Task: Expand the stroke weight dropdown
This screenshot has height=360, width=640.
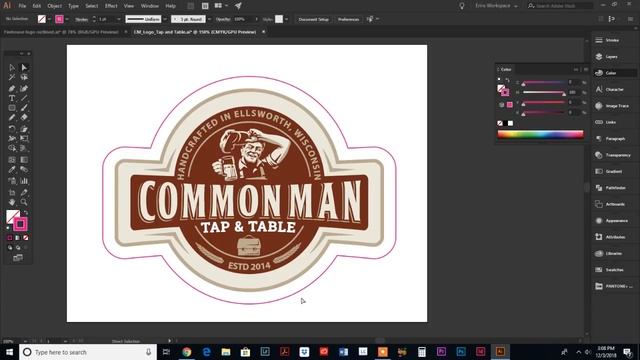Action: pyautogui.click(x=119, y=19)
